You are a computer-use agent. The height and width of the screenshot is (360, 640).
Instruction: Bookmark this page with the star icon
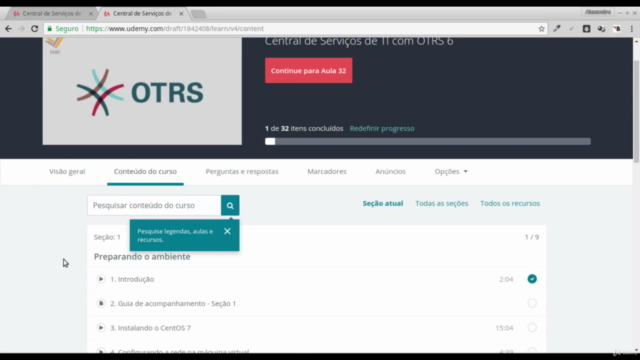coord(541,29)
